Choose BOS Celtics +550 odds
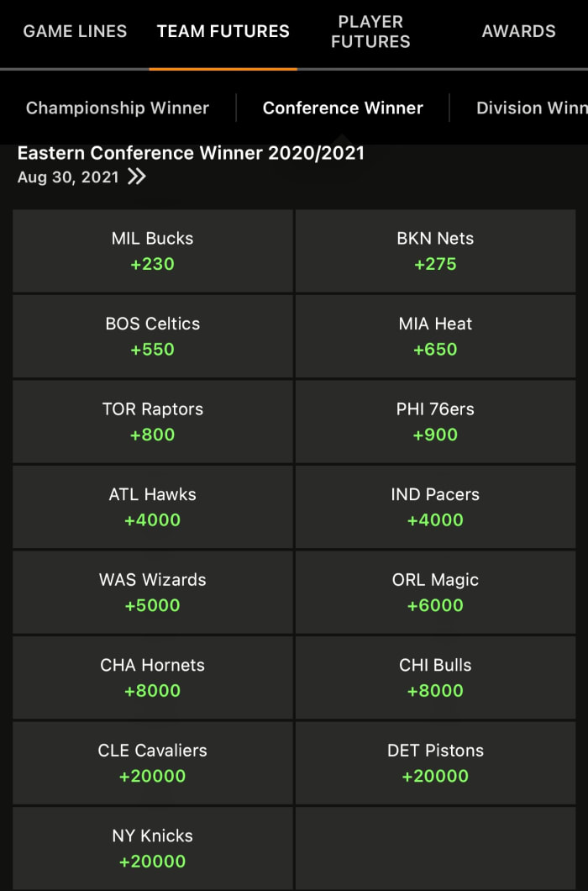Image resolution: width=588 pixels, height=891 pixels. [153, 336]
